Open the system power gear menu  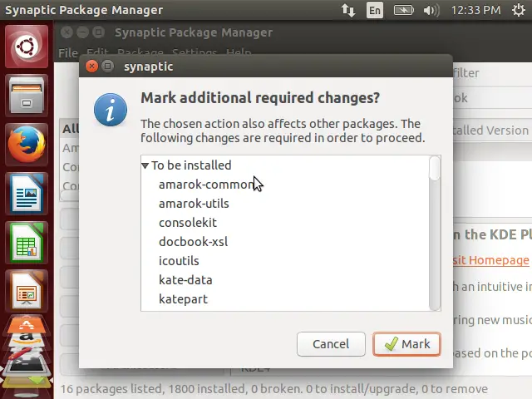[x=519, y=10]
